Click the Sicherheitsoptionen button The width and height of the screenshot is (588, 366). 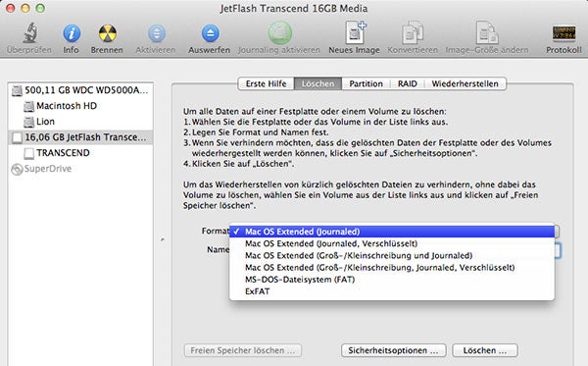pos(393,350)
